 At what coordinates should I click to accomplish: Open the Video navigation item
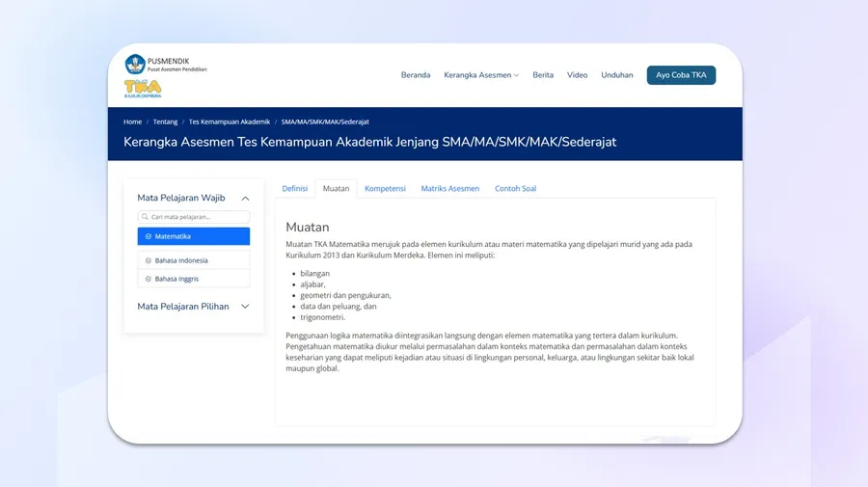click(x=577, y=75)
